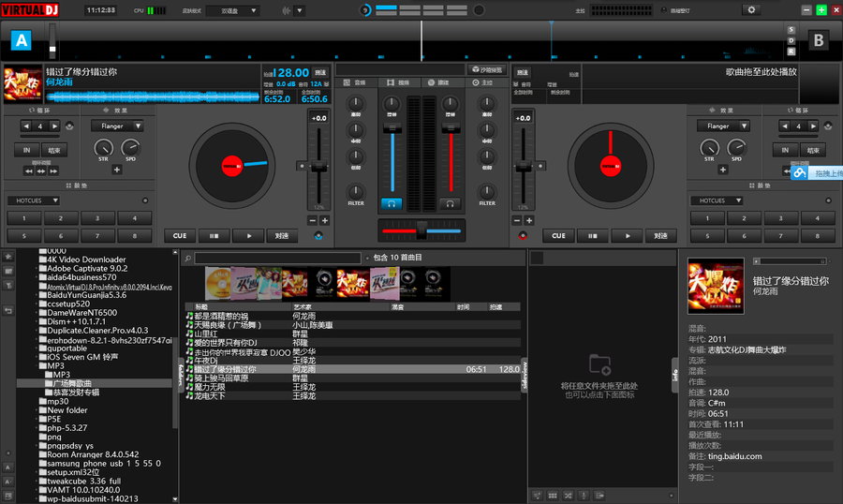Add effect slot with plus on deck A
Viewport: 843px width, 504px height.
(x=117, y=170)
